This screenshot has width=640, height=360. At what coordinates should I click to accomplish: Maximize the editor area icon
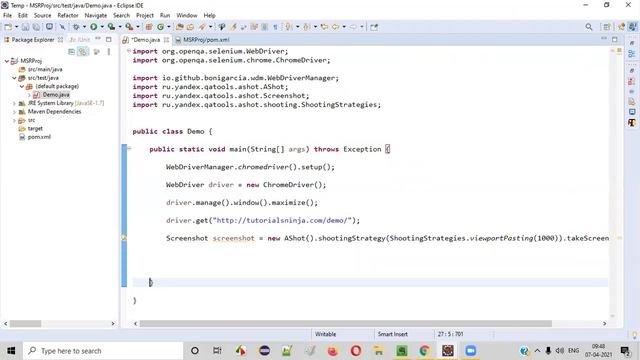tap(615, 39)
